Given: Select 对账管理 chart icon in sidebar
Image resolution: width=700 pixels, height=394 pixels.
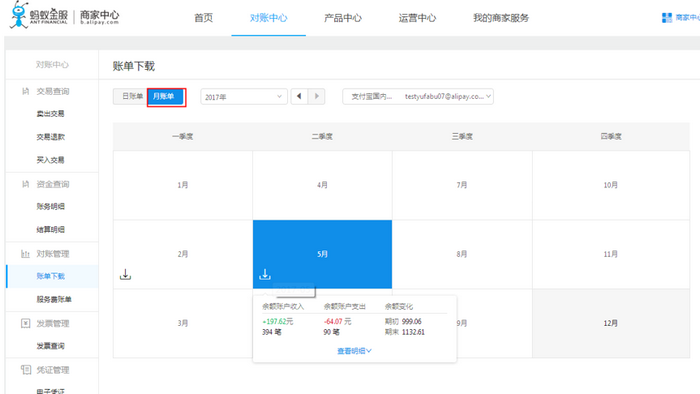Looking at the screenshot, I should [x=25, y=254].
